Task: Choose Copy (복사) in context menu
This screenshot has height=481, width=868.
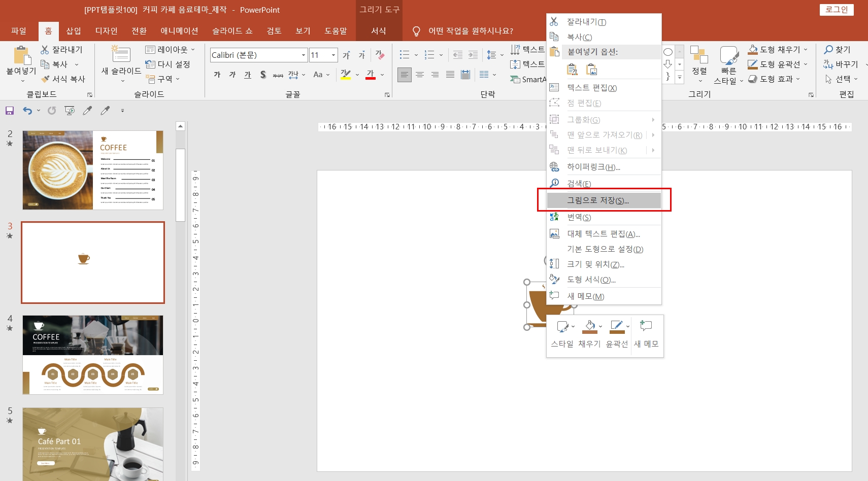Action: pos(604,37)
